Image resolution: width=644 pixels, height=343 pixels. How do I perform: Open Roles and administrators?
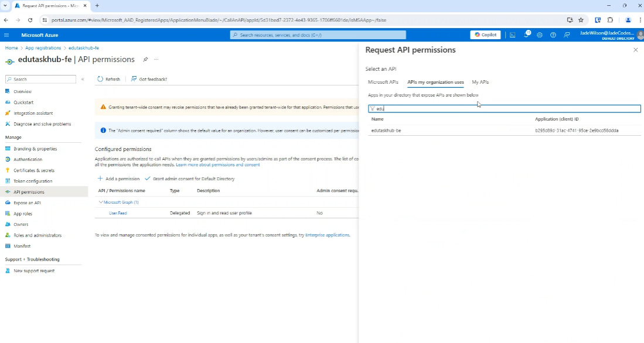pos(38,235)
